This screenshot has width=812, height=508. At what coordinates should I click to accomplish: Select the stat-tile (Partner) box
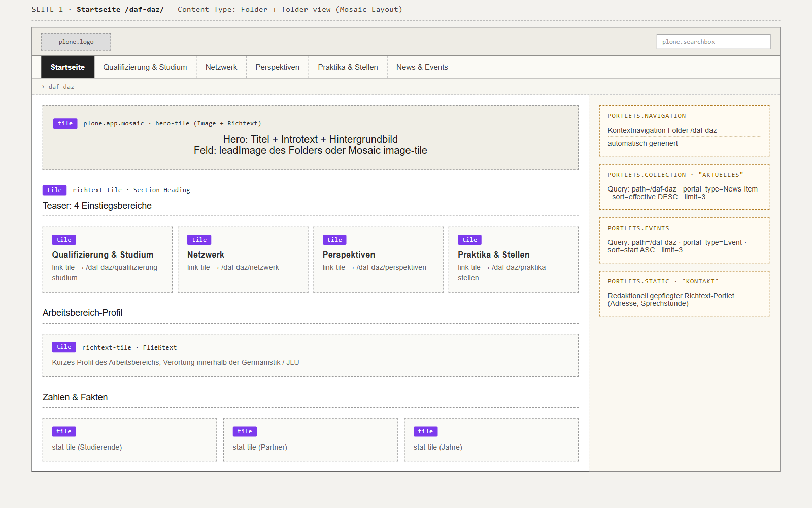click(311, 440)
